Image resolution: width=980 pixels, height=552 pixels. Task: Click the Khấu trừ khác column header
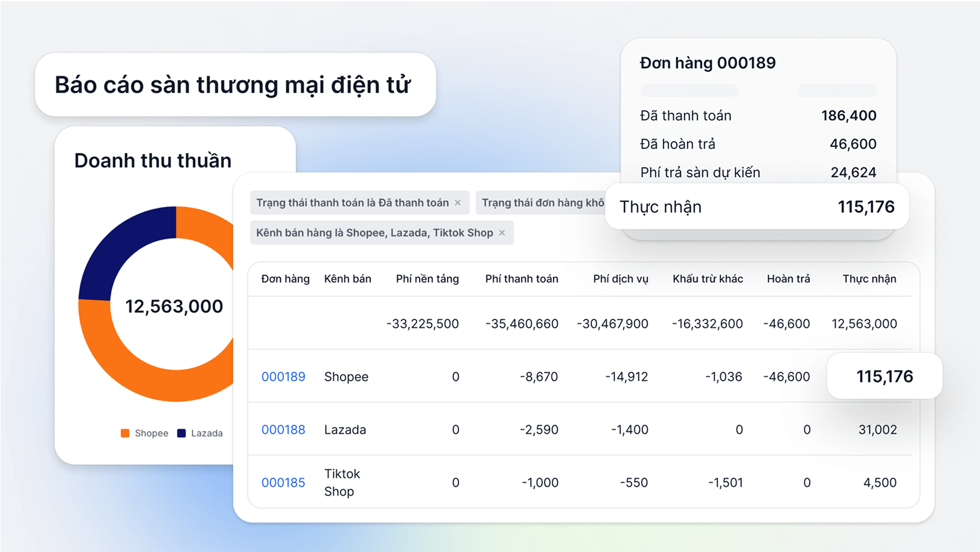pos(708,279)
